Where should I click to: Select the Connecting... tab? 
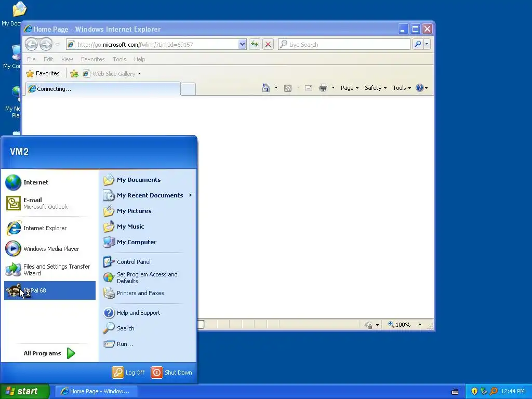[103, 89]
